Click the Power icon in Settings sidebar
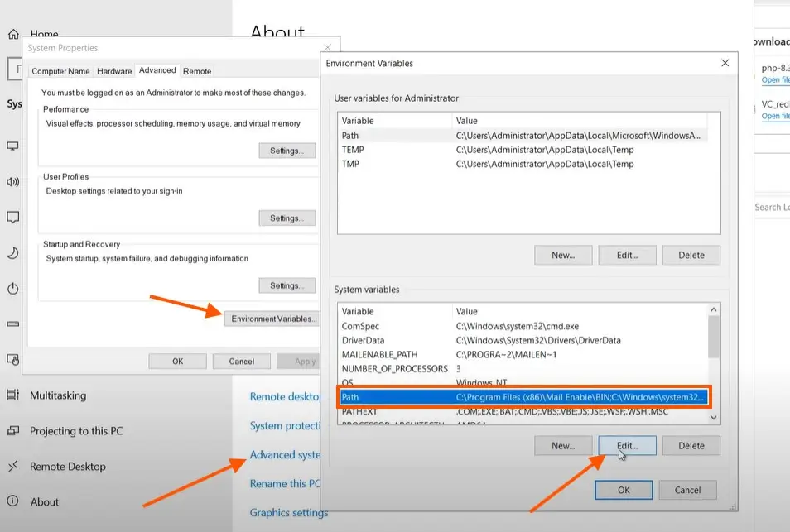The width and height of the screenshot is (790, 532). pyautogui.click(x=12, y=289)
